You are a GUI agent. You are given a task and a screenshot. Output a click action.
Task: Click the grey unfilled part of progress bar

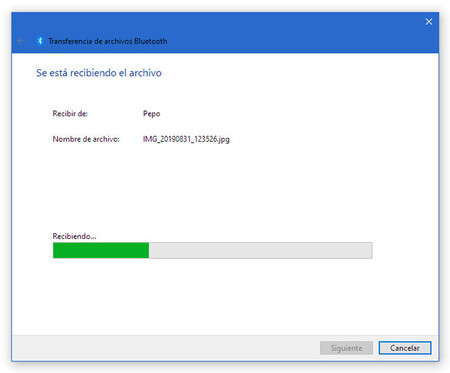point(260,250)
